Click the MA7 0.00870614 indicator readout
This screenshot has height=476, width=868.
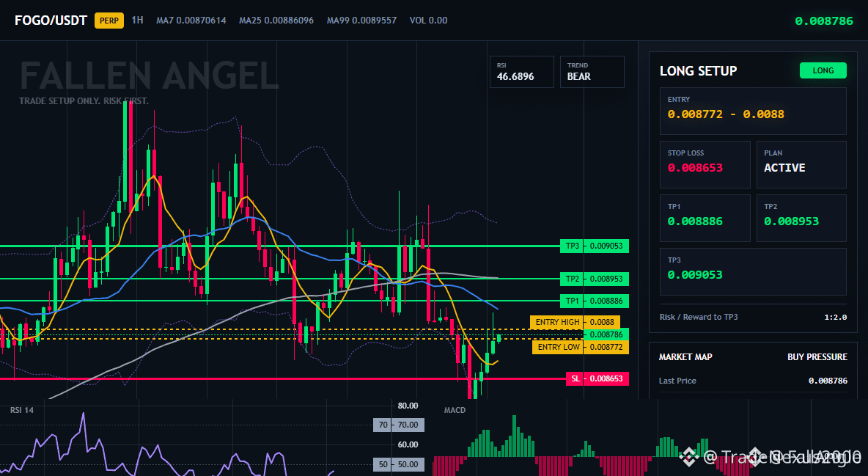coord(191,21)
